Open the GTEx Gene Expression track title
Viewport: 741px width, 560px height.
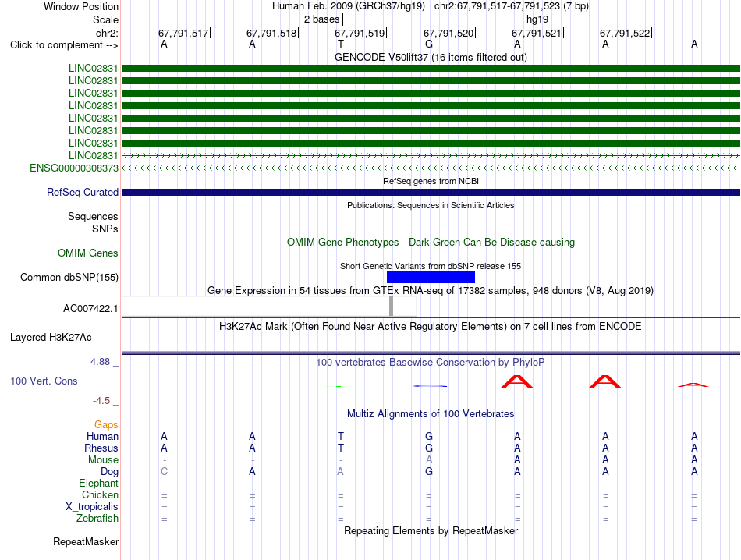tap(431, 291)
